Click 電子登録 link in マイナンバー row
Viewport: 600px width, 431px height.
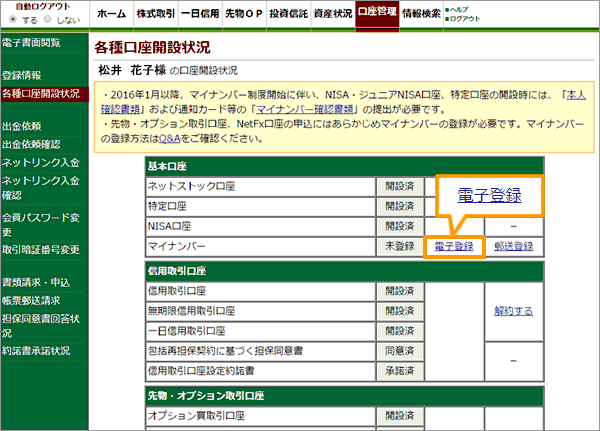pyautogui.click(x=454, y=247)
